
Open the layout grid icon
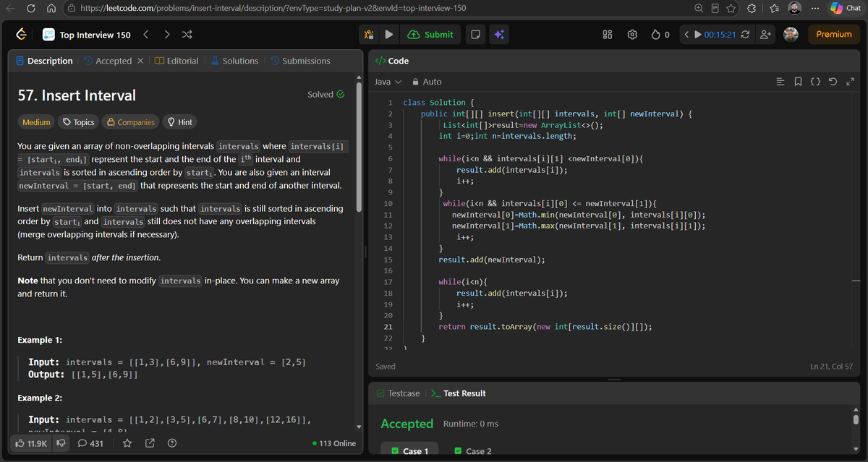click(x=608, y=34)
